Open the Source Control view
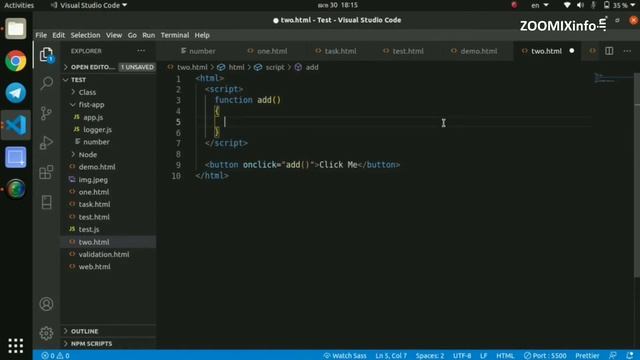The image size is (640, 360). 47,113
